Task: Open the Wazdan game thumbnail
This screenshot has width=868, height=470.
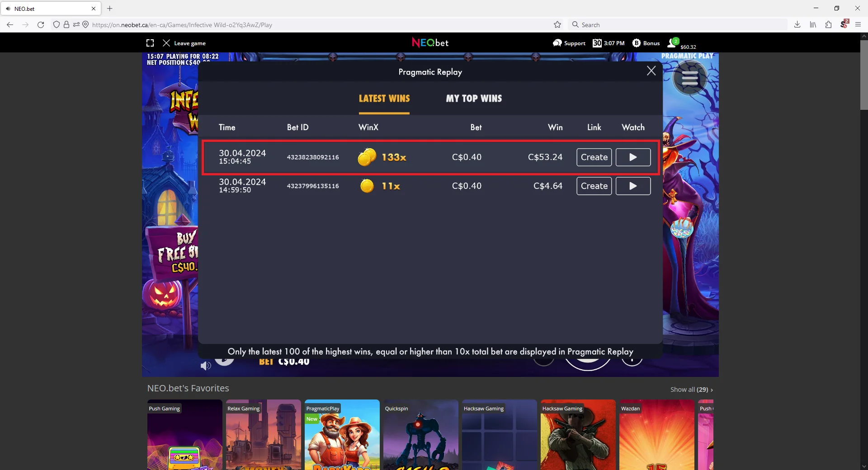Action: [657, 435]
